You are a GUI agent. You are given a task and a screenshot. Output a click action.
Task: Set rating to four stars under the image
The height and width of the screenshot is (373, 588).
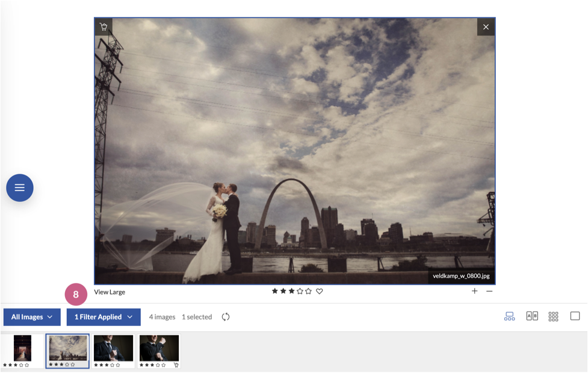[x=300, y=291]
